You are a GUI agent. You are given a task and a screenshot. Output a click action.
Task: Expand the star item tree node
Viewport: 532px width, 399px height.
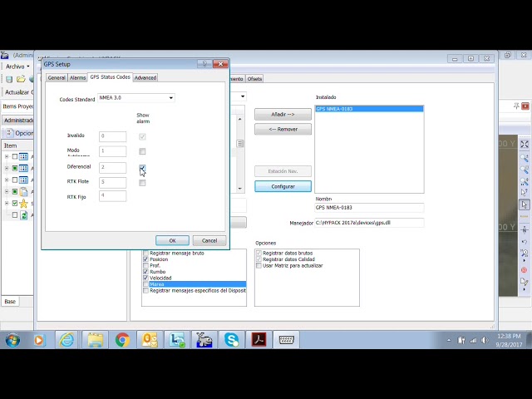click(7, 204)
